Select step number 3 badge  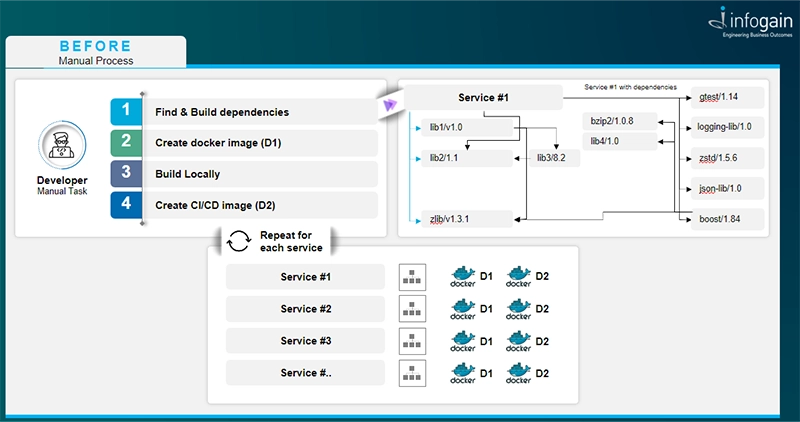click(126, 174)
